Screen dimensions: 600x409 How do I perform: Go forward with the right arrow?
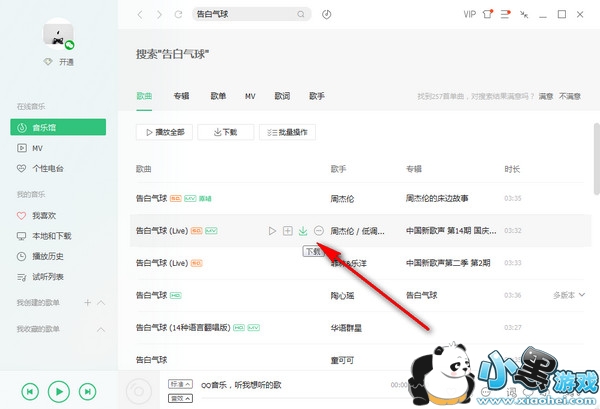pyautogui.click(x=159, y=15)
